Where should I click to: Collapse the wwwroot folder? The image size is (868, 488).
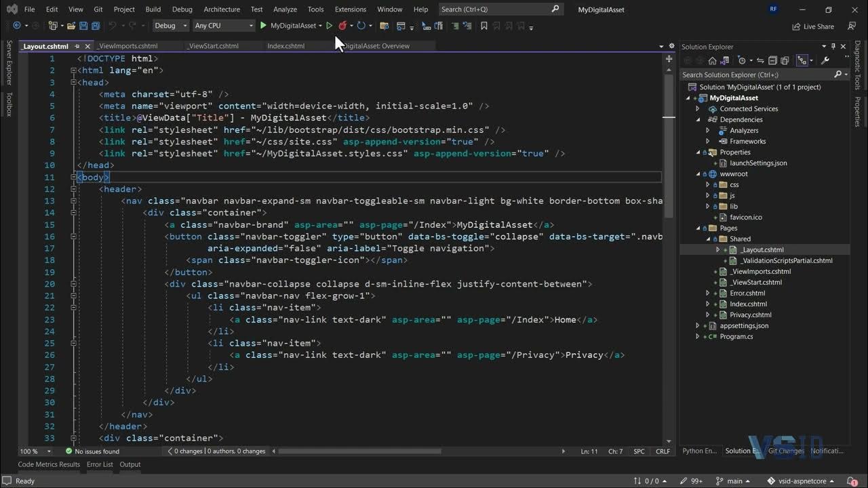pos(697,174)
